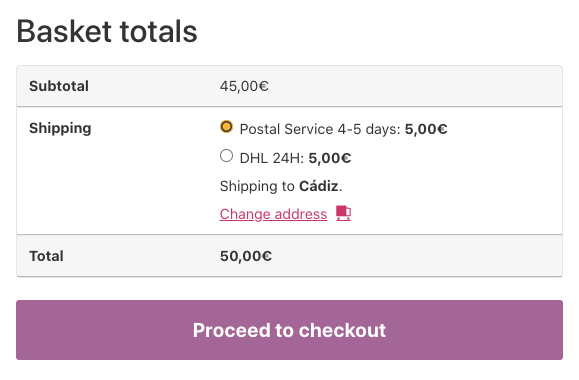Click the Subtotal row label
The image size is (579, 380).
pyautogui.click(x=59, y=86)
